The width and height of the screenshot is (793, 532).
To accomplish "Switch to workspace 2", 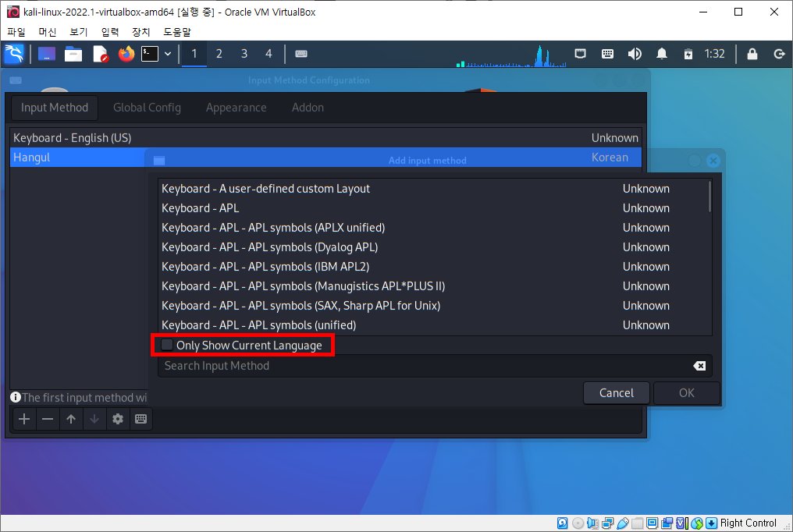I will tap(219, 54).
